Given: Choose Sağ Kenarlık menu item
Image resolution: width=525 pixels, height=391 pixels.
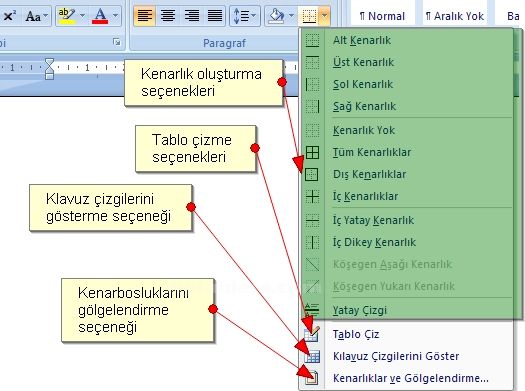Looking at the screenshot, I should pyautogui.click(x=407, y=106).
